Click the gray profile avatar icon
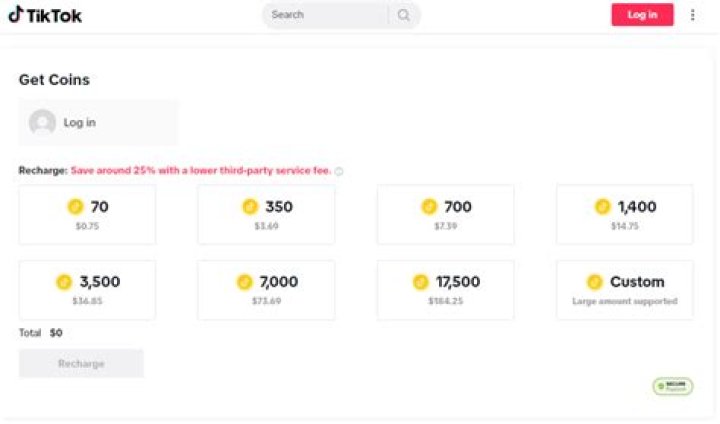Viewport: 720px width, 424px height. pos(42,123)
